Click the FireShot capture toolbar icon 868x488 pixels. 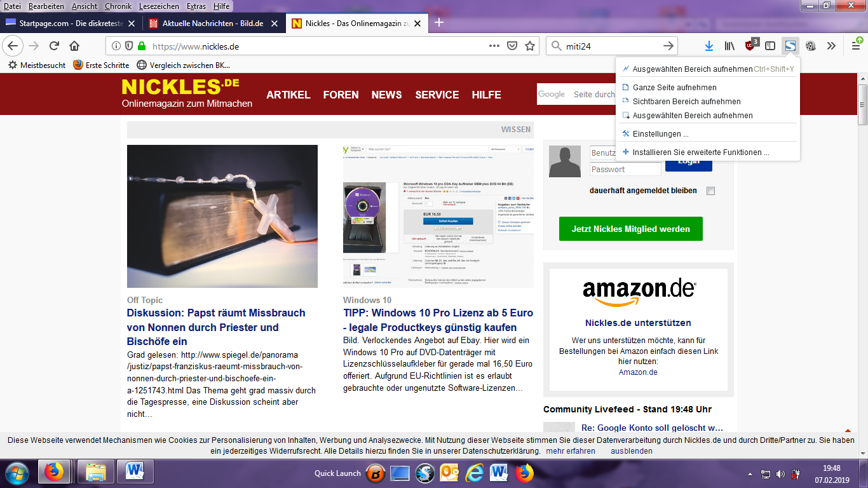pos(790,46)
